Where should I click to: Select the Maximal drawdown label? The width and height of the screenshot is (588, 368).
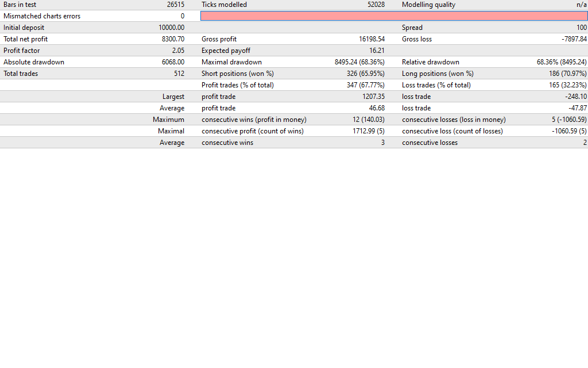tap(231, 62)
